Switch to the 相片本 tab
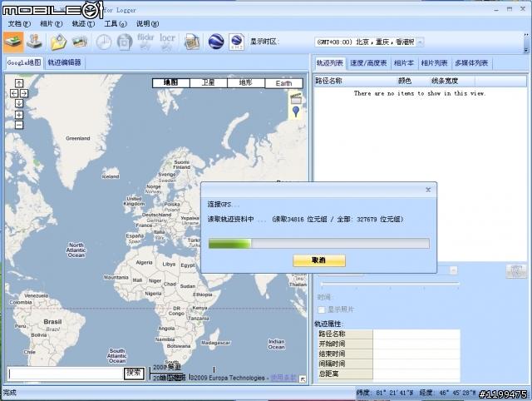The height and width of the screenshot is (401, 532). point(404,63)
